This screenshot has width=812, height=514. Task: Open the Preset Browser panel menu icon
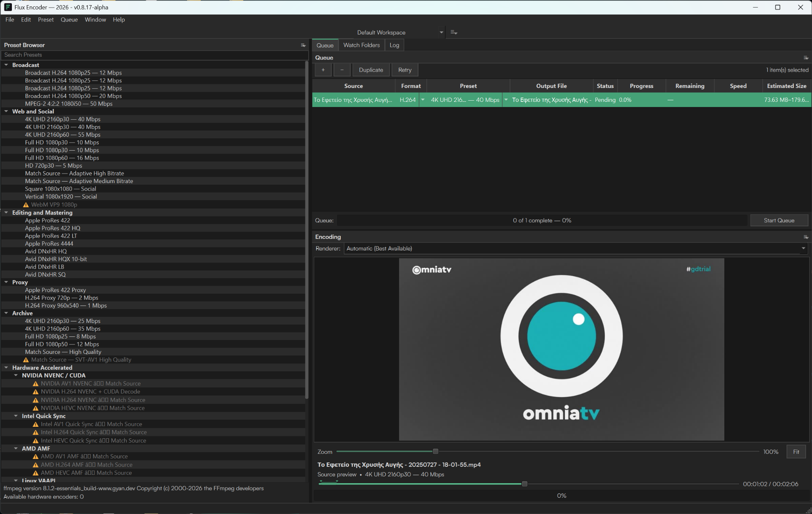[303, 45]
